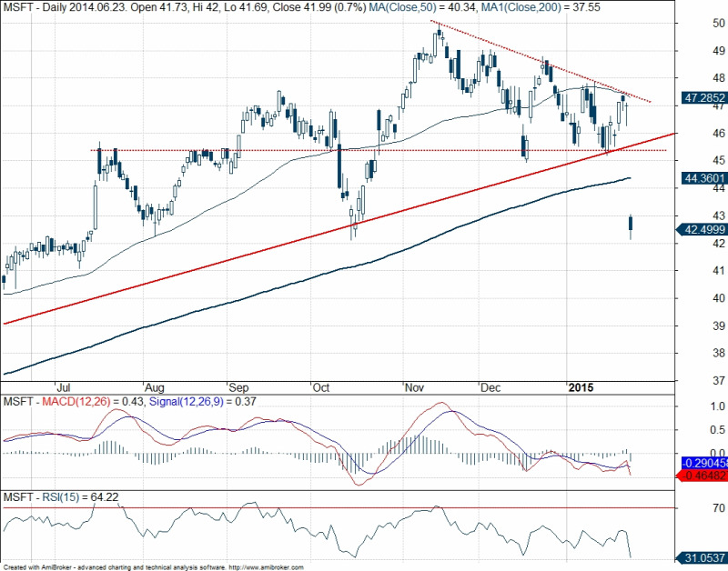The image size is (728, 571).
Task: Click the 1.0 label on MACD axis
Action: coord(717,406)
